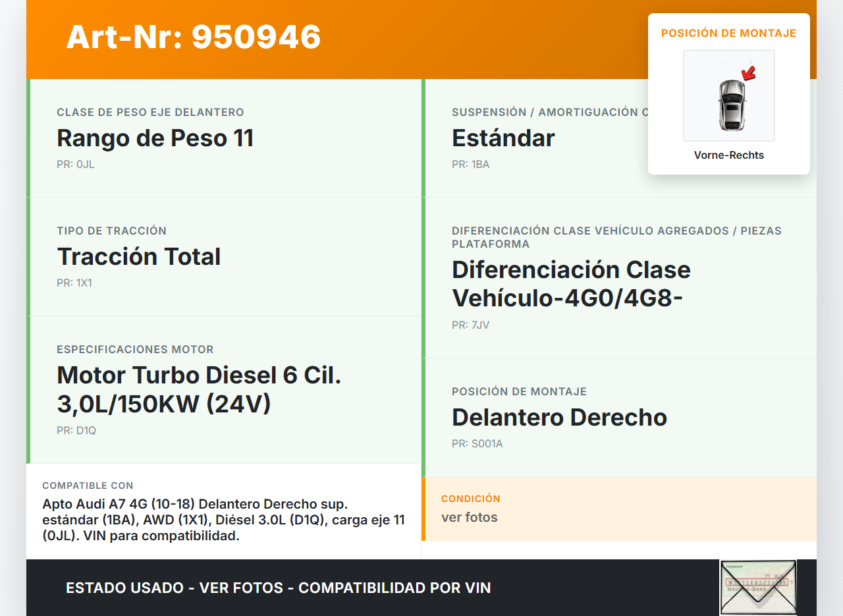Select the 'Delantero Derecho' mounting position value

[559, 418]
